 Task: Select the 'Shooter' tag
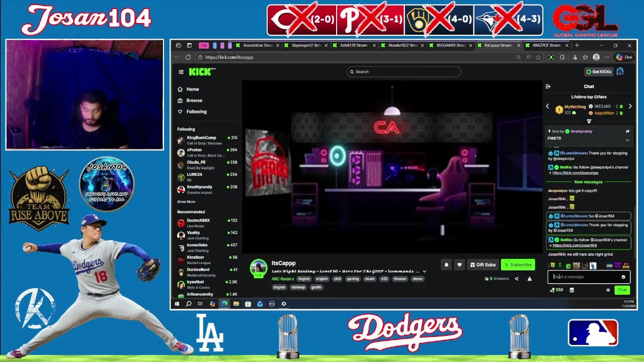point(400,279)
